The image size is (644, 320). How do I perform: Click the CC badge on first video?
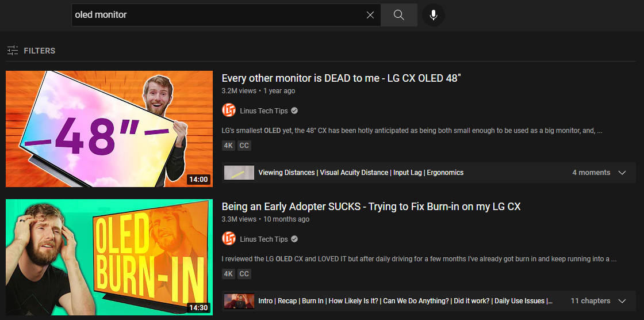(x=244, y=146)
